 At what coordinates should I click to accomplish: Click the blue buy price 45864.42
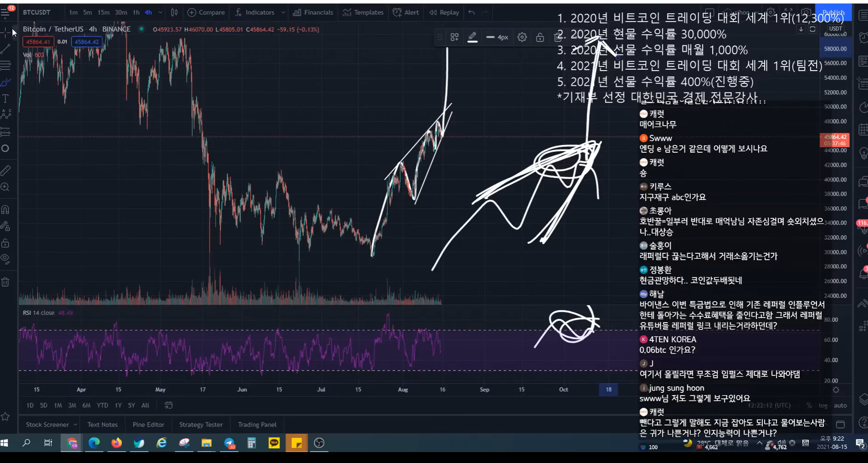coord(87,42)
